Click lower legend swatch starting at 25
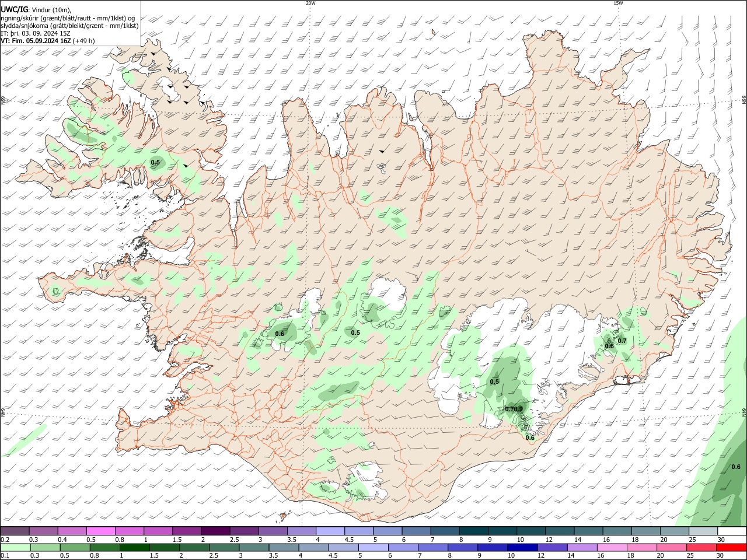The width and height of the screenshot is (747, 560). tap(702, 547)
